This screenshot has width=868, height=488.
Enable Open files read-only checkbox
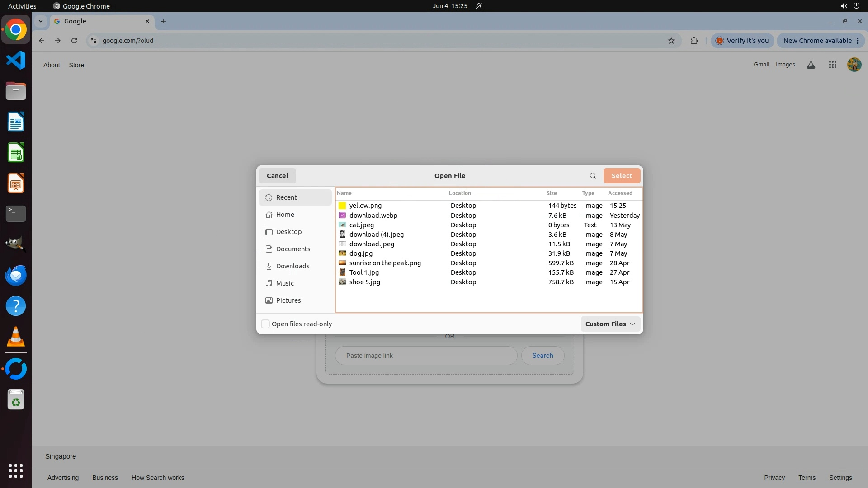[265, 324]
